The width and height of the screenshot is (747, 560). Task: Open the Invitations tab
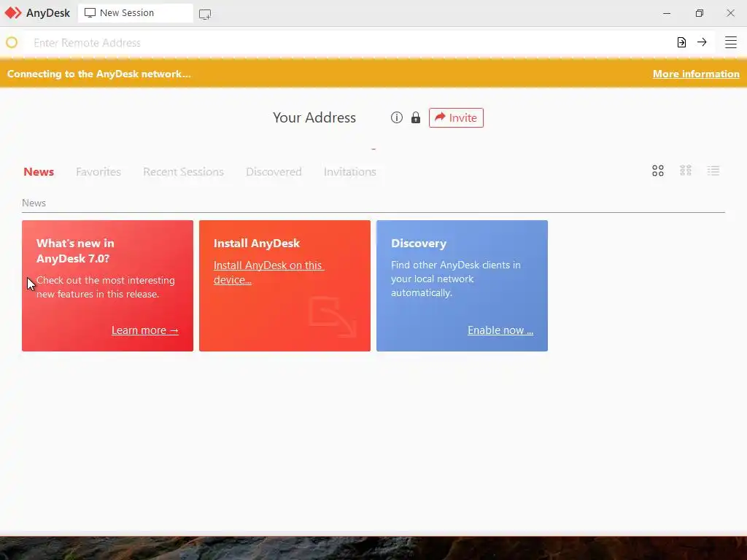pyautogui.click(x=349, y=172)
